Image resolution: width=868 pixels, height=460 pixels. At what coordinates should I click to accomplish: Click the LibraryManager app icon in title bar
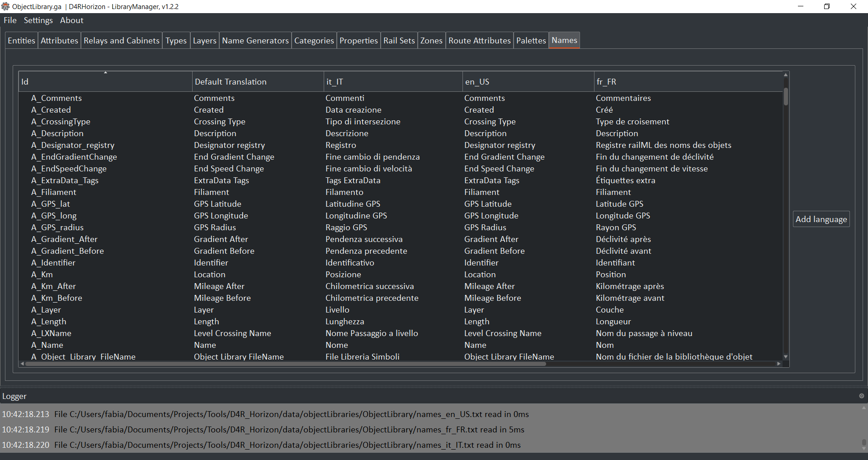click(x=5, y=6)
